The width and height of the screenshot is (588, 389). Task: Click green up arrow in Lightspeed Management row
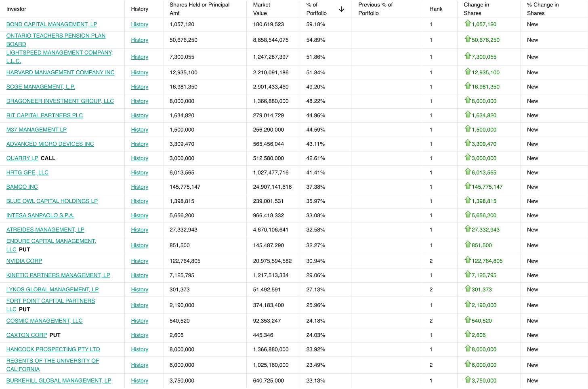[468, 56]
